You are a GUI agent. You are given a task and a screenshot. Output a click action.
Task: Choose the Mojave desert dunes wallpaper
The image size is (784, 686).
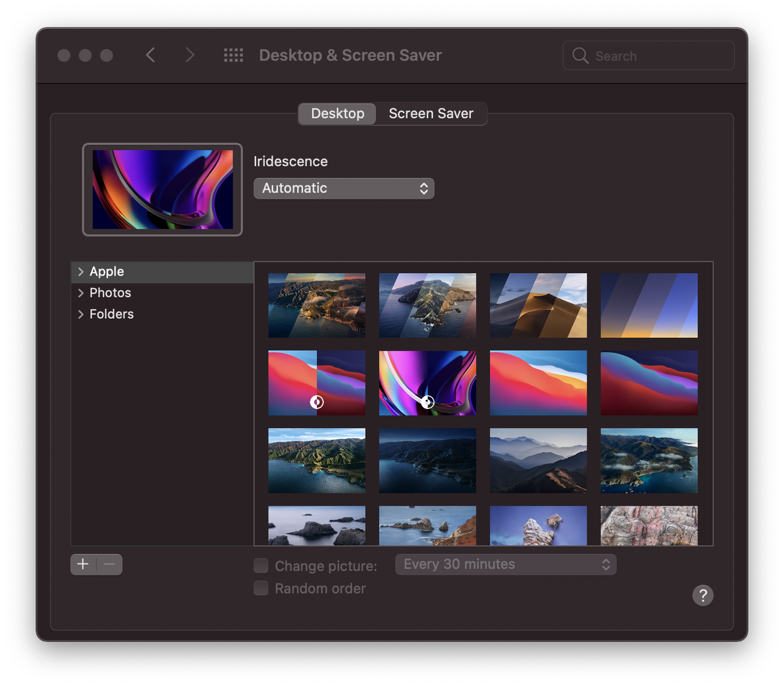point(538,305)
